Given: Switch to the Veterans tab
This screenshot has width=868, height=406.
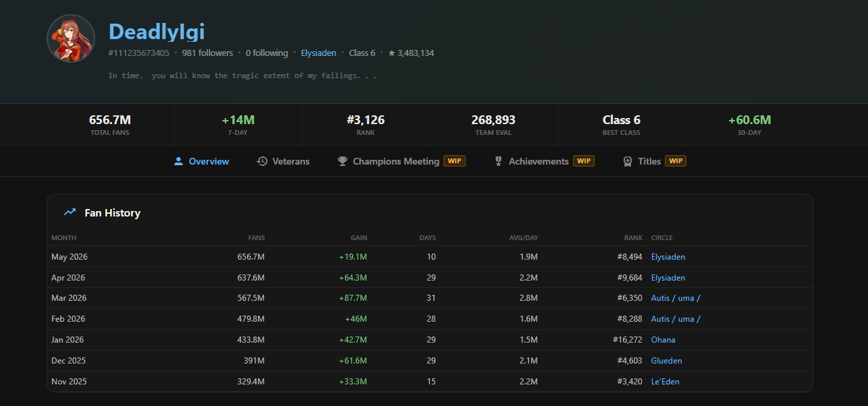Looking at the screenshot, I should (x=283, y=161).
